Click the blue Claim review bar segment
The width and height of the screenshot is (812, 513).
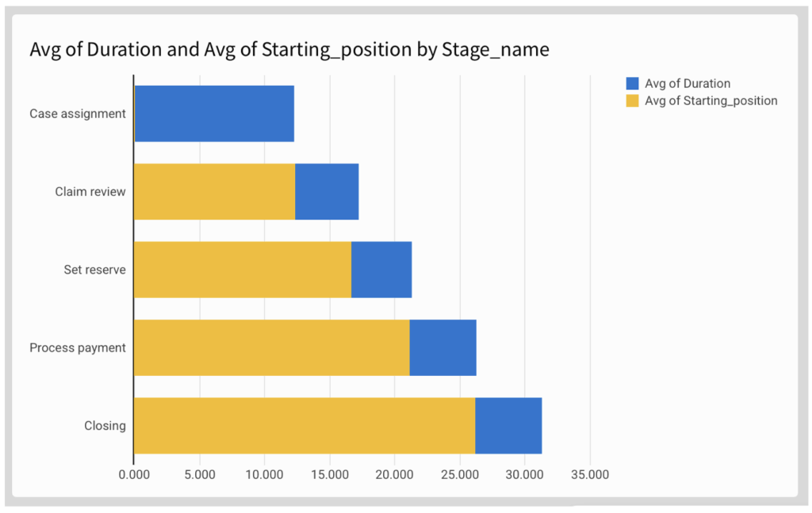coord(327,191)
